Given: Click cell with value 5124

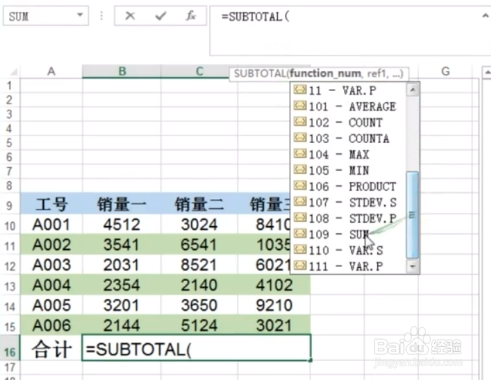Looking at the screenshot, I should pyautogui.click(x=199, y=325).
